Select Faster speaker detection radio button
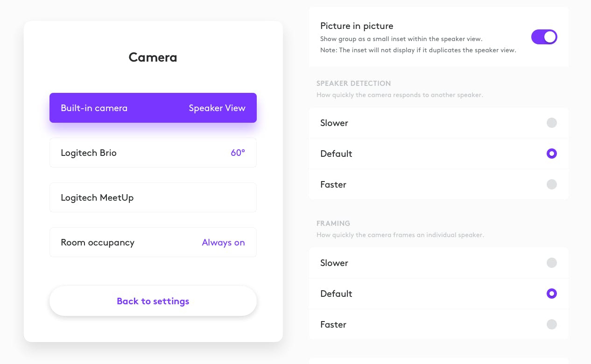This screenshot has height=364, width=591. tap(552, 184)
